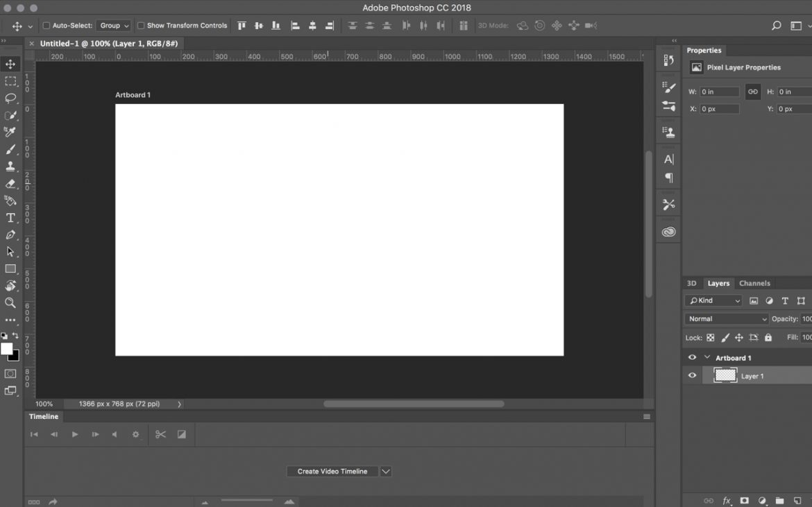Swap foreground and background colors
Screen dimensions: 812x507
tap(15, 336)
